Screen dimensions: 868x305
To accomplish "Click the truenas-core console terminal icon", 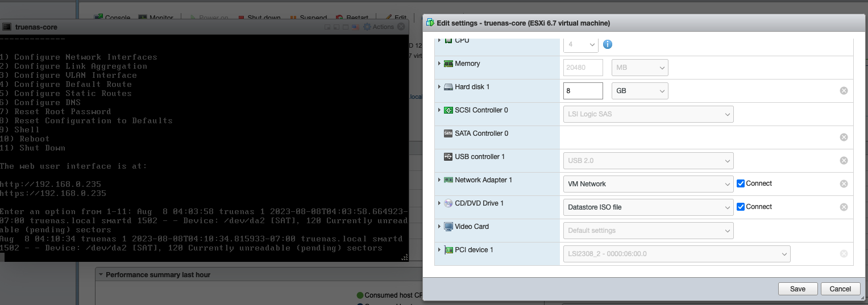I will (x=7, y=27).
